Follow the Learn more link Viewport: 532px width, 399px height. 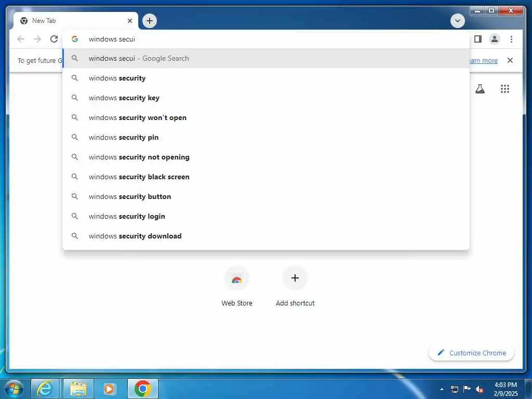484,60
